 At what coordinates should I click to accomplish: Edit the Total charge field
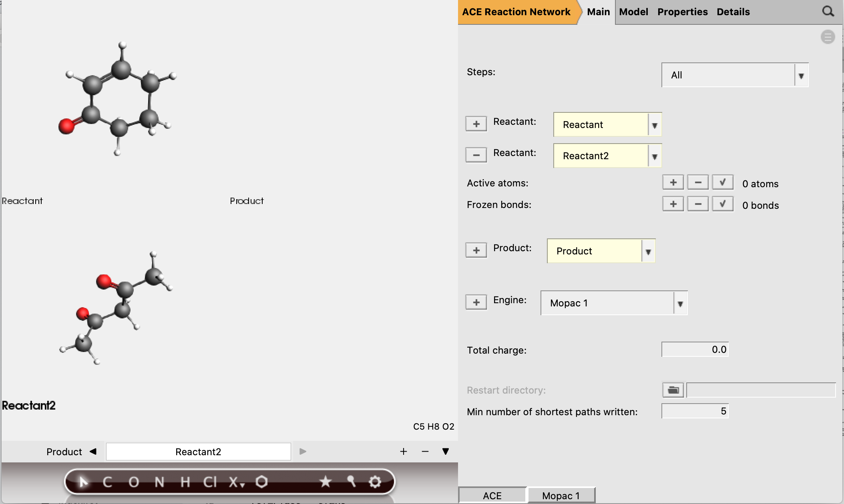click(x=695, y=349)
